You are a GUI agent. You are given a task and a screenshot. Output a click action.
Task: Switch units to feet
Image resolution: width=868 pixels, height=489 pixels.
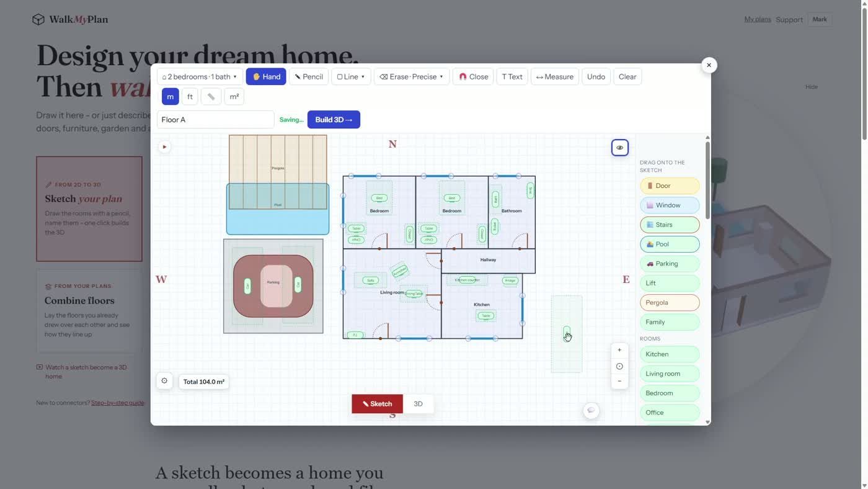pyautogui.click(x=190, y=96)
